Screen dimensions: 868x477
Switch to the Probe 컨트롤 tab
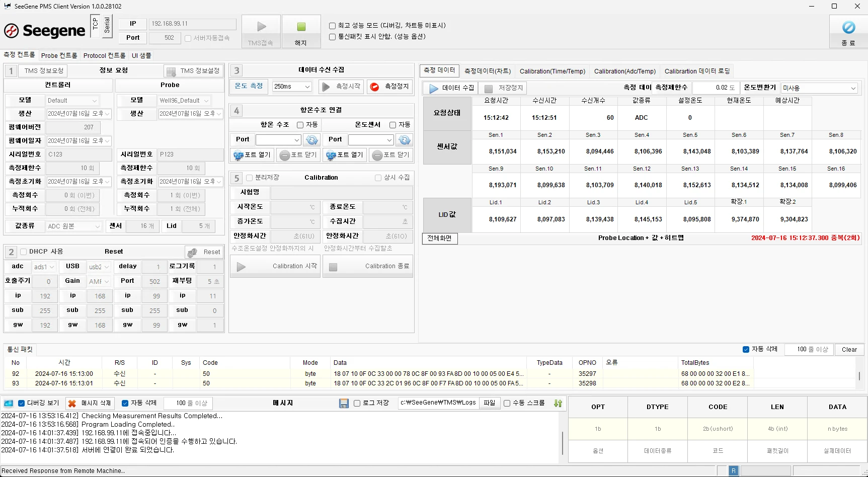point(59,55)
